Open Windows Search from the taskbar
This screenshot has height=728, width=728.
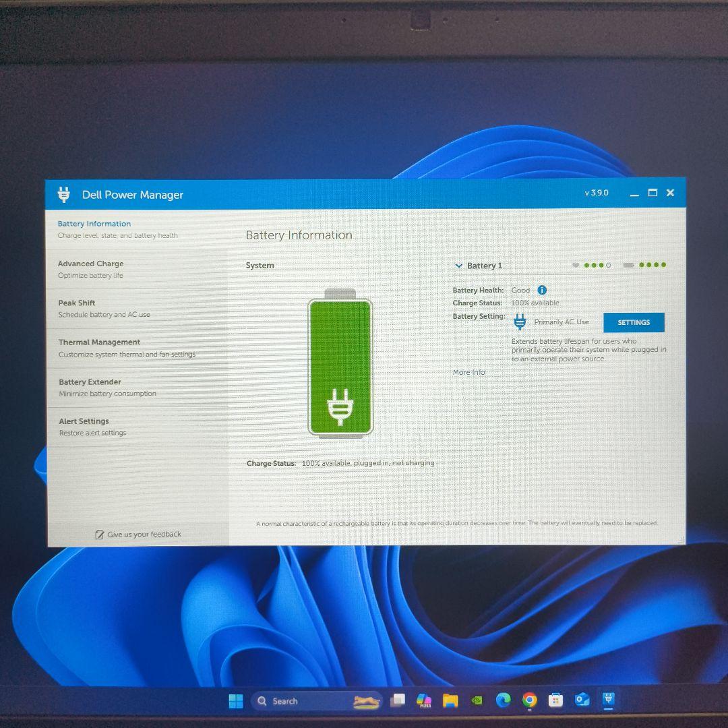281,700
